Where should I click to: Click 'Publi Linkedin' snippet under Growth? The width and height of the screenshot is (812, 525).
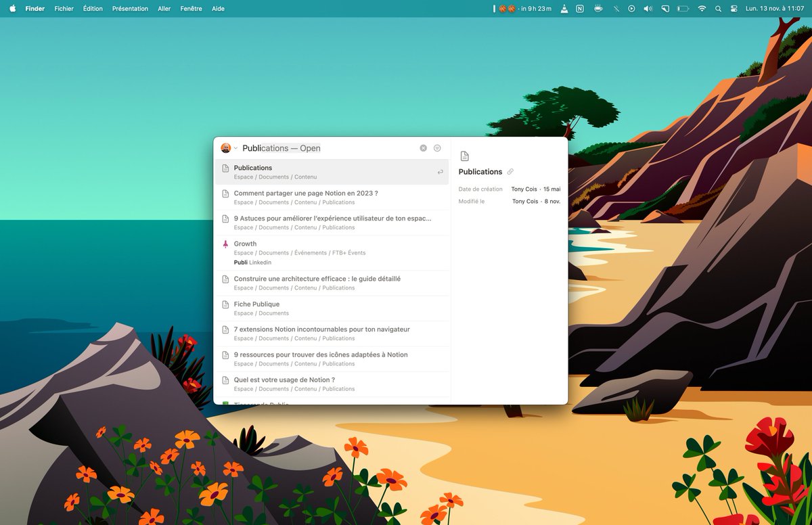(x=252, y=262)
